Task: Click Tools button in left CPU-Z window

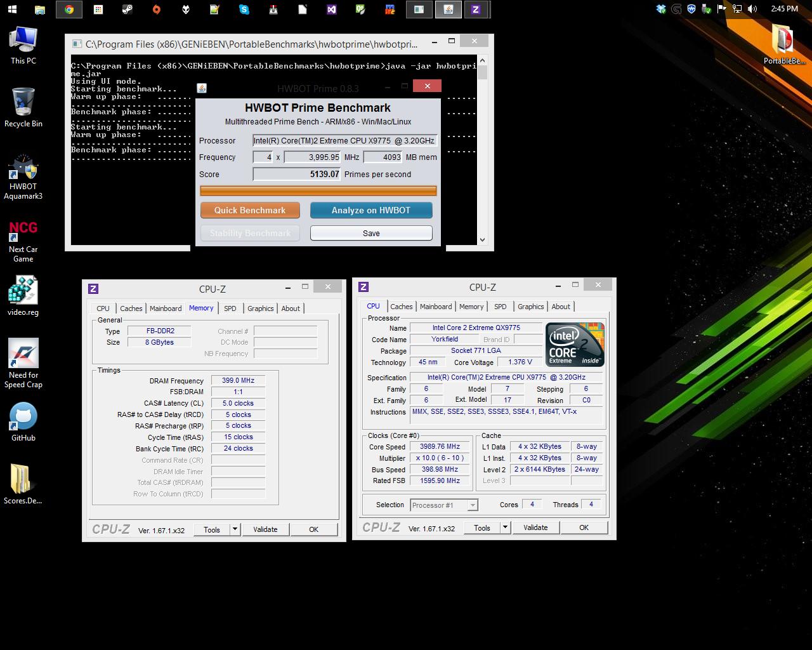Action: pos(212,529)
